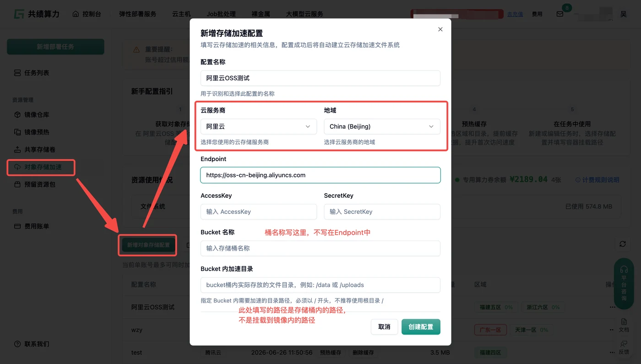
Task: Open 费用账单 in the sidebar
Action: (x=32, y=226)
